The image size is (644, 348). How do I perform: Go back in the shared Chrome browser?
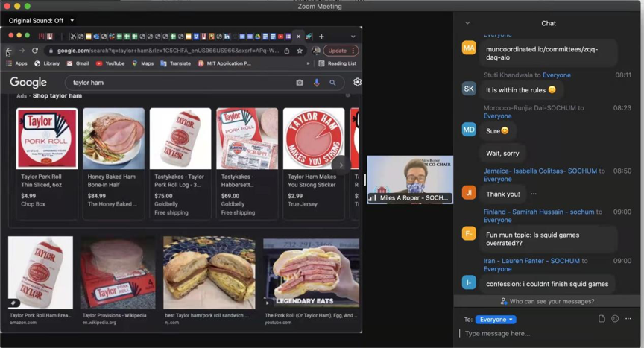(x=9, y=51)
